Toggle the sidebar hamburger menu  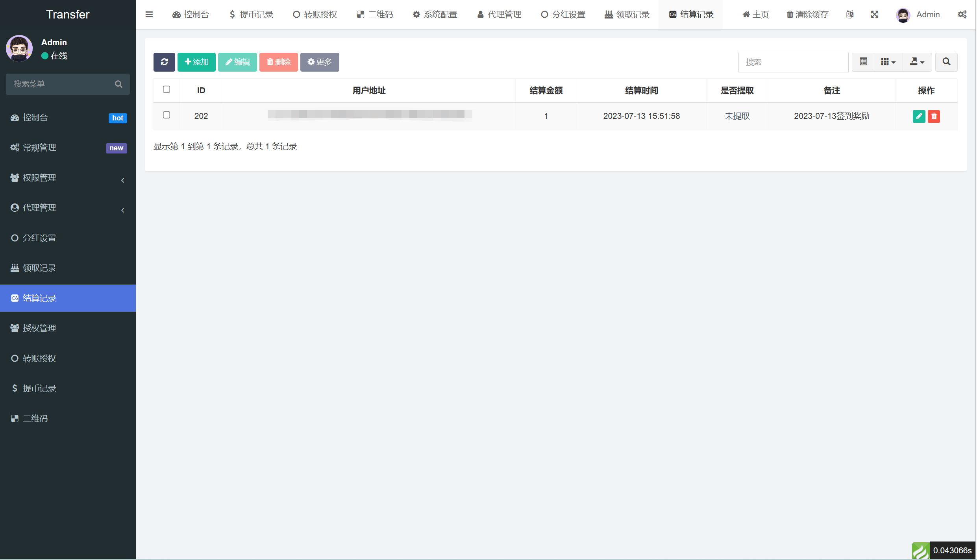(149, 15)
